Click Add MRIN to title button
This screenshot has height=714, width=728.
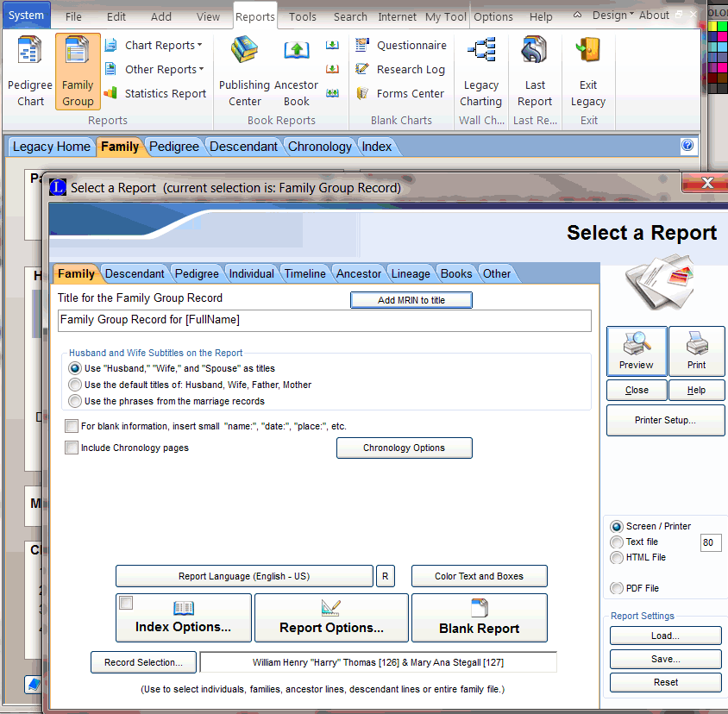tap(411, 300)
